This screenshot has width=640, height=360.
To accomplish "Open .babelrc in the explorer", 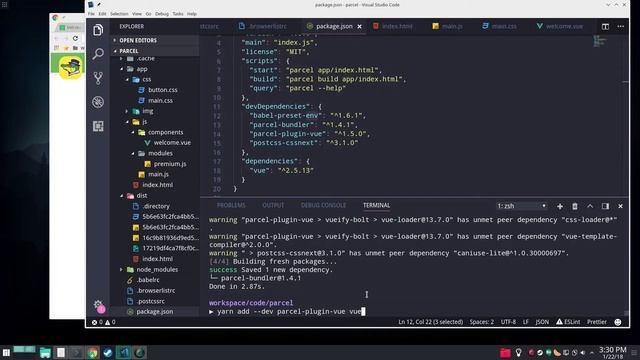I will pyautogui.click(x=148, y=280).
